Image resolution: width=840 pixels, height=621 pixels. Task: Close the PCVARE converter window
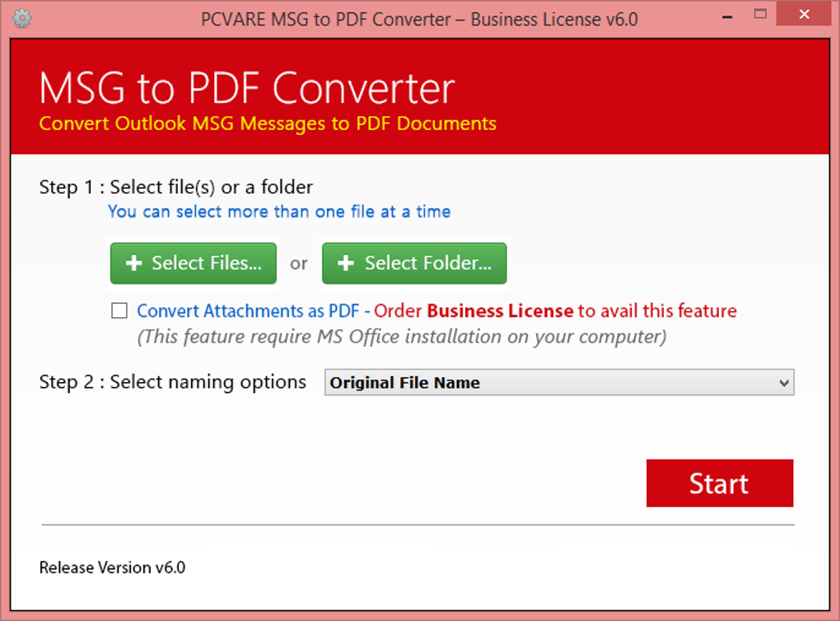pyautogui.click(x=804, y=15)
